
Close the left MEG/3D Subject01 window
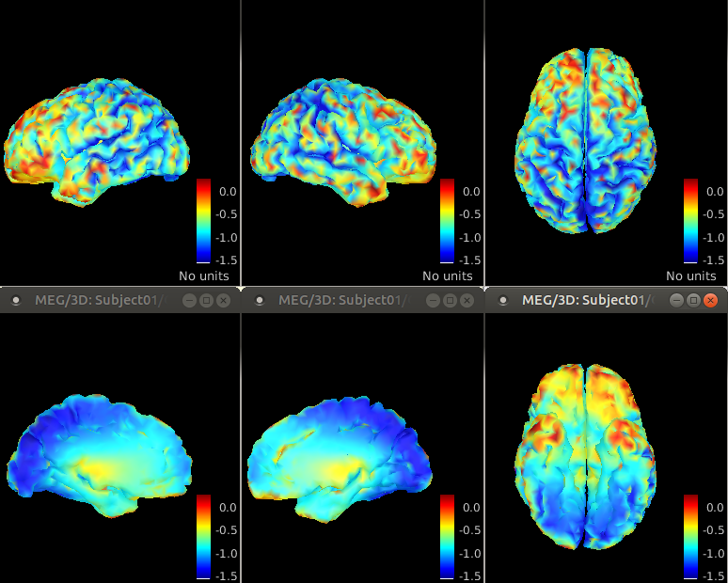(x=223, y=300)
